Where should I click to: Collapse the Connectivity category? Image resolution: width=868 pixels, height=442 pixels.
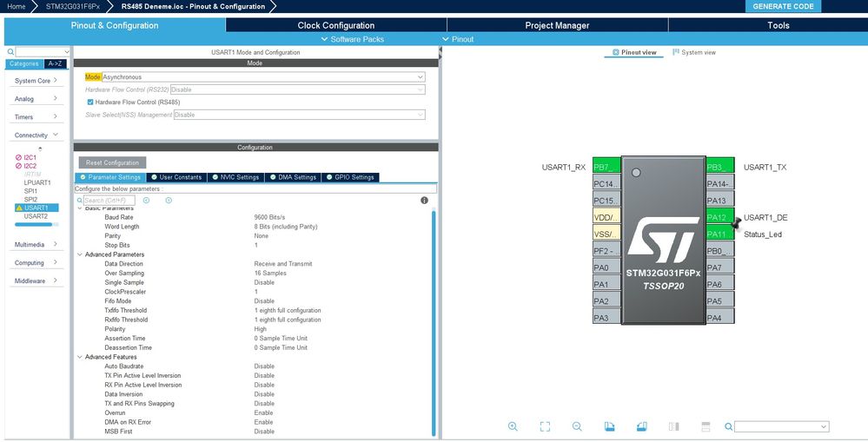coord(36,135)
